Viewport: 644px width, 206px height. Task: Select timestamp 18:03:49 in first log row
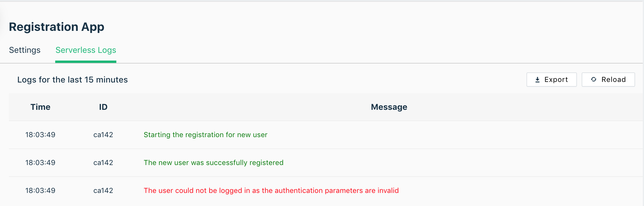click(40, 135)
